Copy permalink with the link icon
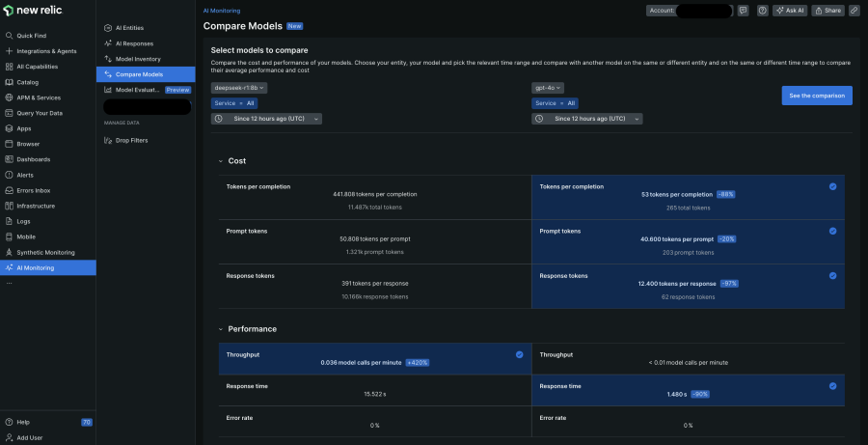This screenshot has width=868, height=445. [854, 10]
